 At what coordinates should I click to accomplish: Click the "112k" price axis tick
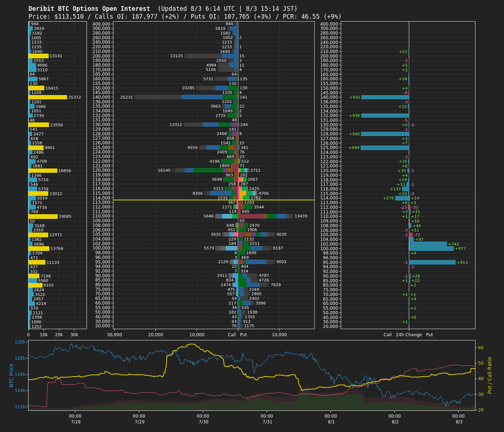click(x=20, y=407)
